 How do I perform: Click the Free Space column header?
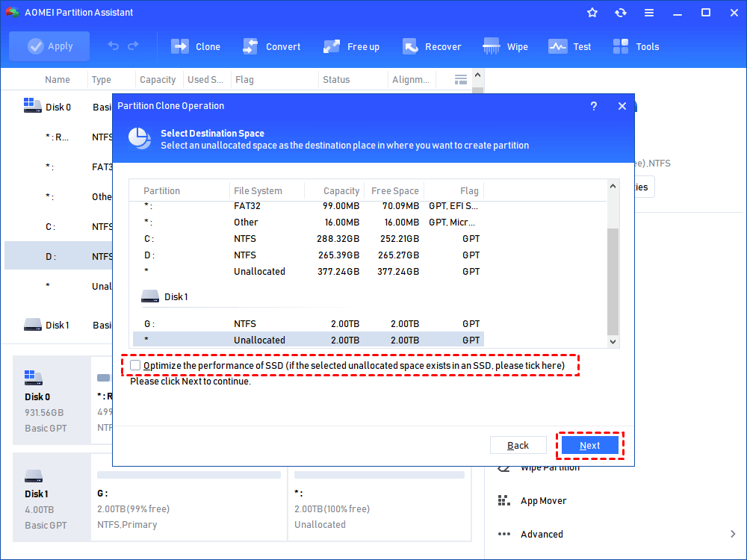point(394,190)
